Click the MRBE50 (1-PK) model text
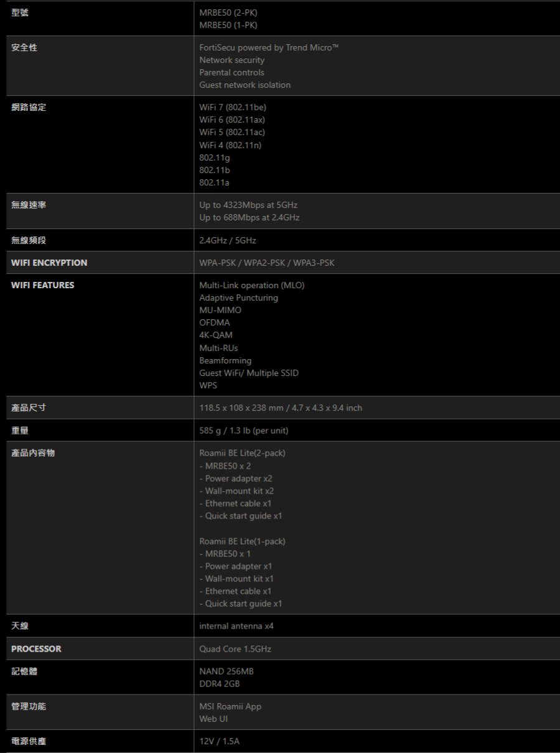Image resolution: width=560 pixels, height=753 pixels. click(228, 25)
